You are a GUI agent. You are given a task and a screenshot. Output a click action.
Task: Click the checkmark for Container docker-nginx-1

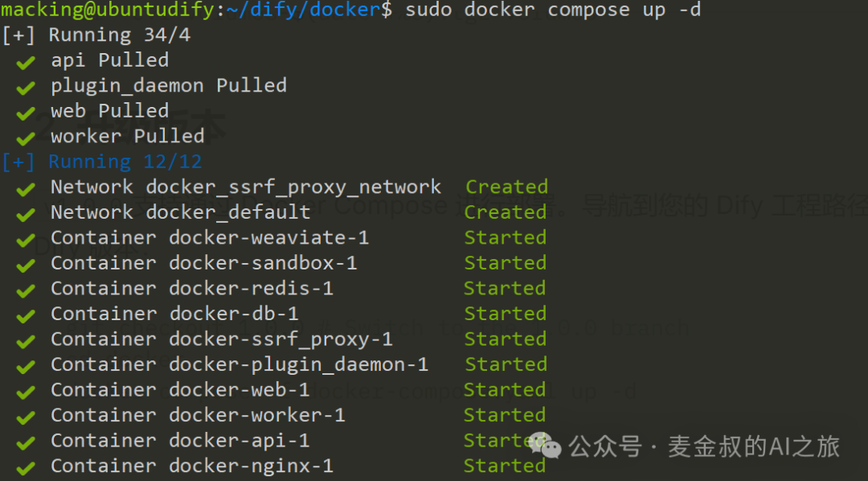26,468
